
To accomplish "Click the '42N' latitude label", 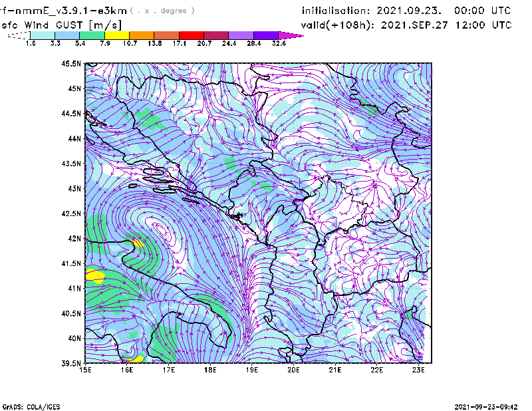I will tap(74, 239).
